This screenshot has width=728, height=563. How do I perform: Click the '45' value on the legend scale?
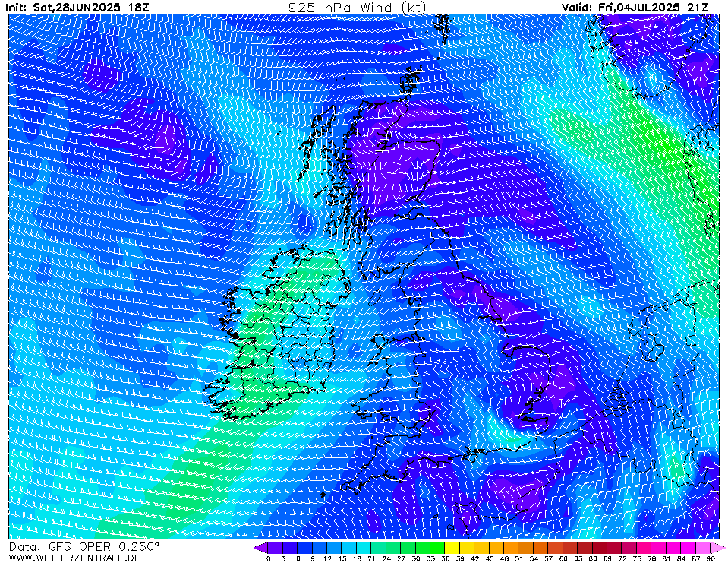490,558
